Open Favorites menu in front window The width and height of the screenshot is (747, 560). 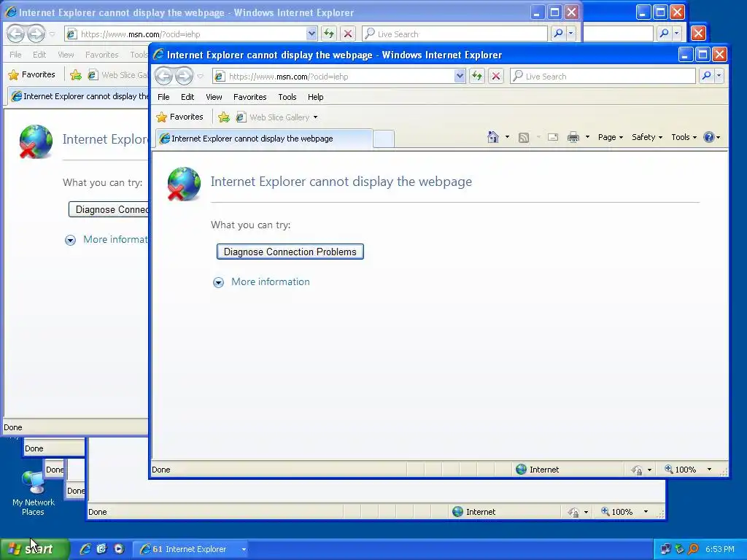point(249,97)
